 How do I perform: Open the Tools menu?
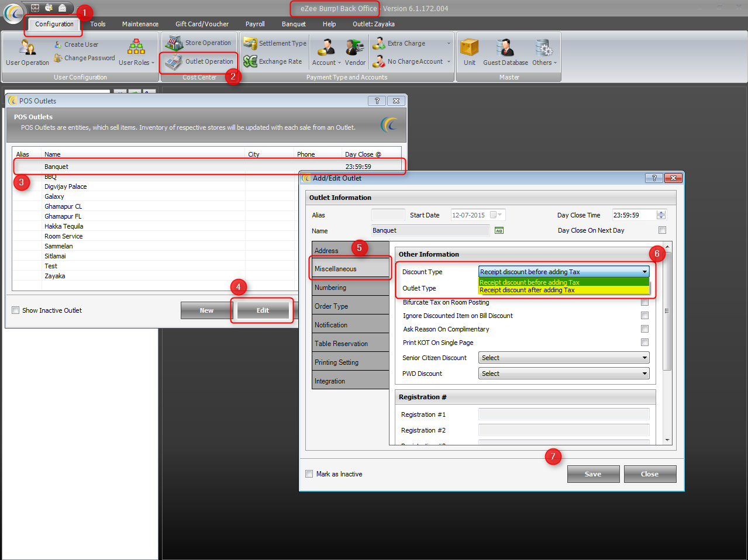click(98, 24)
